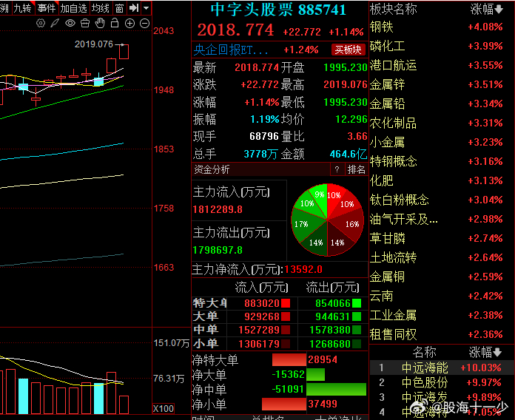Viewport: 515px width, 420px height.
Task: Select the 钛白粉概念 sector row
Action: [442, 200]
